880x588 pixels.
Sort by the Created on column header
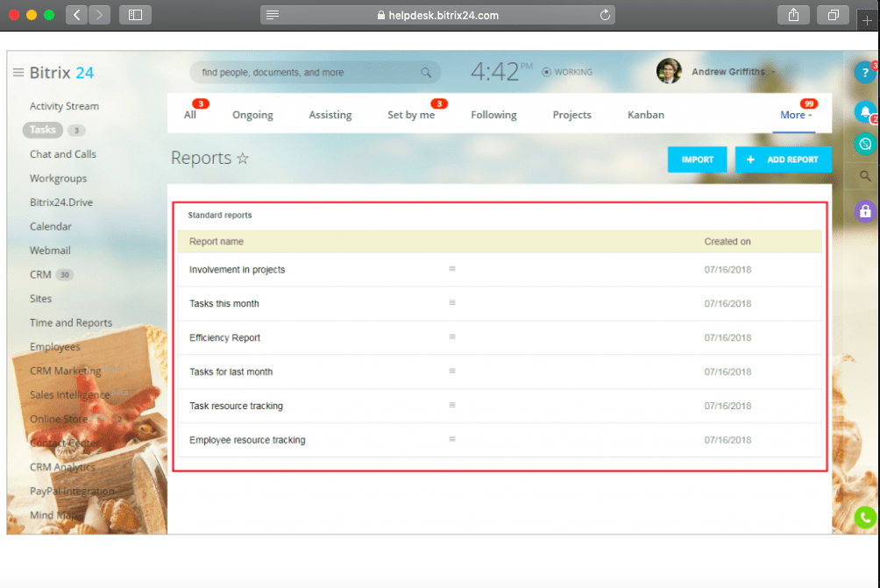click(x=727, y=242)
